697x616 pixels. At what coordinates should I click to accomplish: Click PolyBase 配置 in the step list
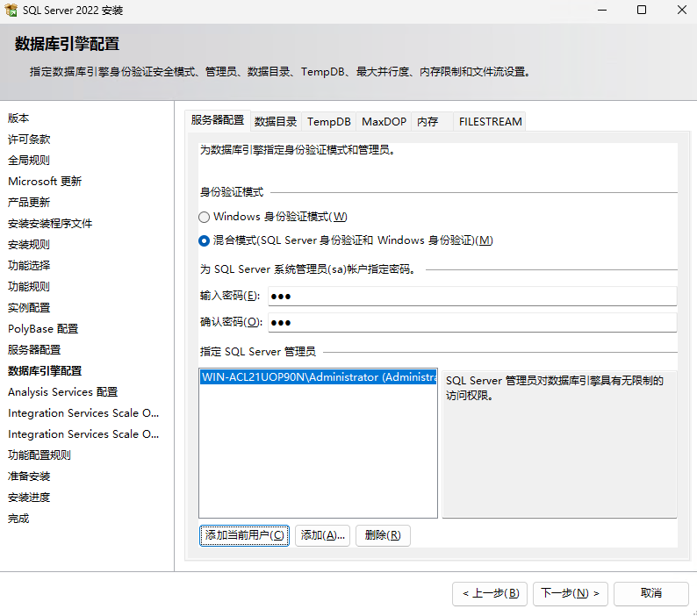43,329
